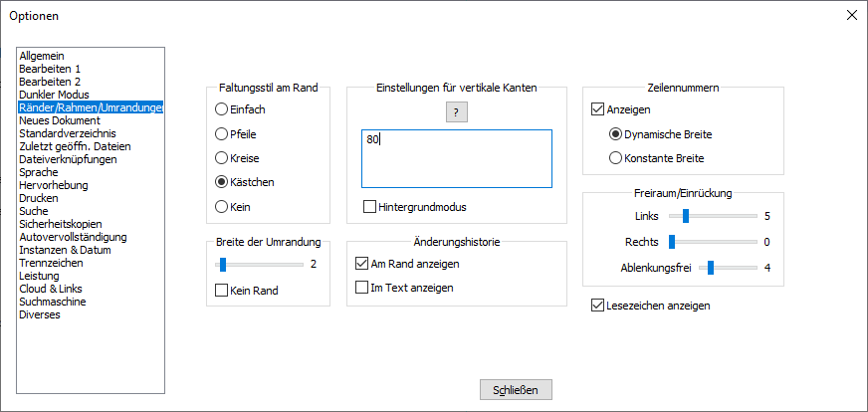The width and height of the screenshot is (868, 412).
Task: Select the Pfeile folding style
Action: pyautogui.click(x=221, y=133)
